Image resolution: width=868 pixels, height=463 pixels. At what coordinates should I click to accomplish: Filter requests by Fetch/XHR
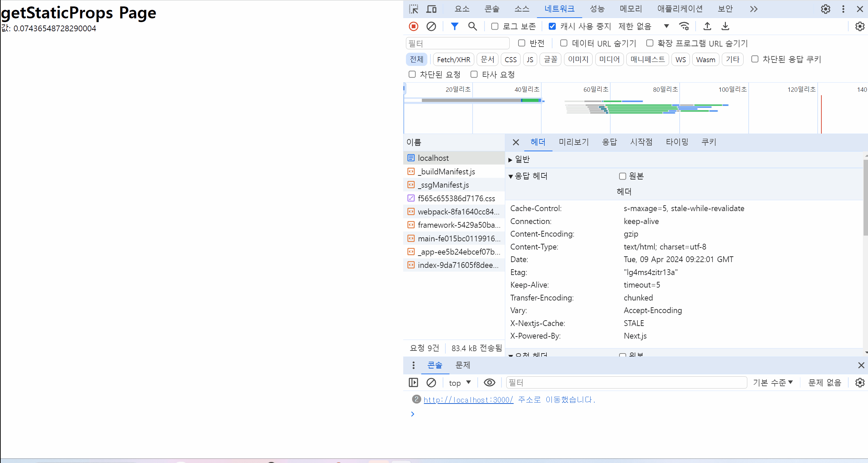coord(453,59)
